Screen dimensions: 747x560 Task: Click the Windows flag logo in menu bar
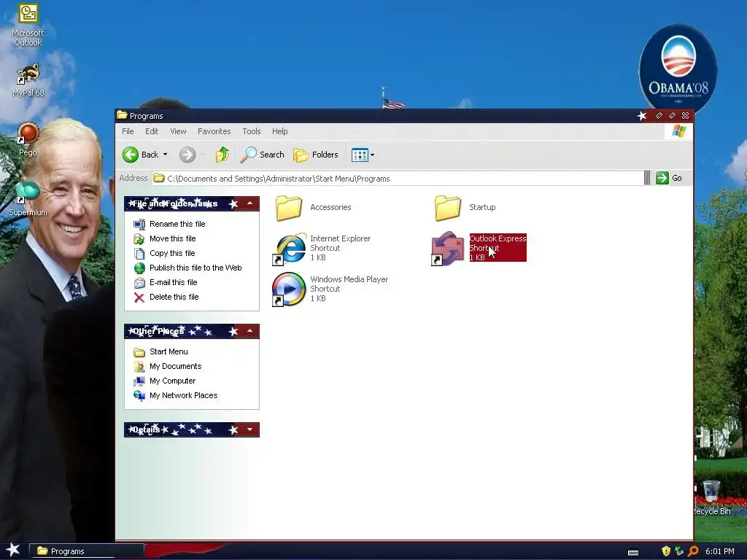click(x=679, y=131)
